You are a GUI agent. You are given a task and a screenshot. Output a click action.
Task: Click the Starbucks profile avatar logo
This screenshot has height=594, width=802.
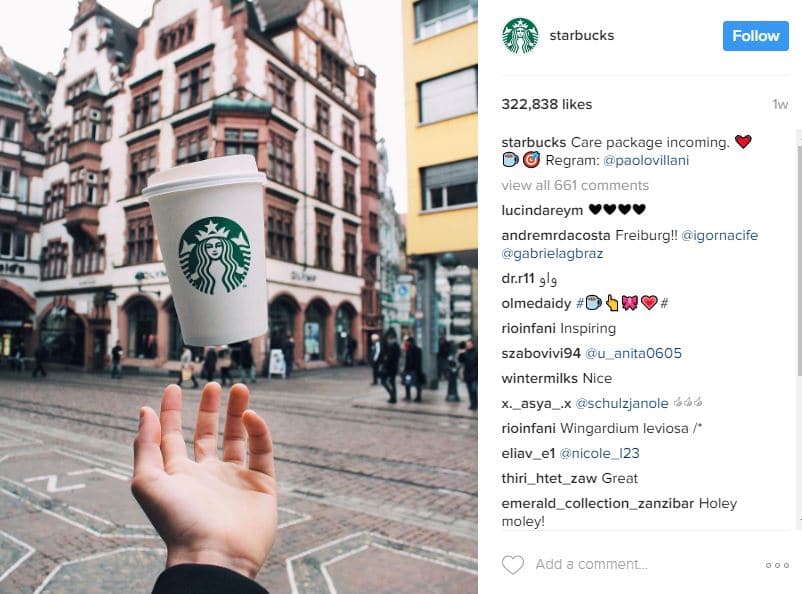(520, 36)
